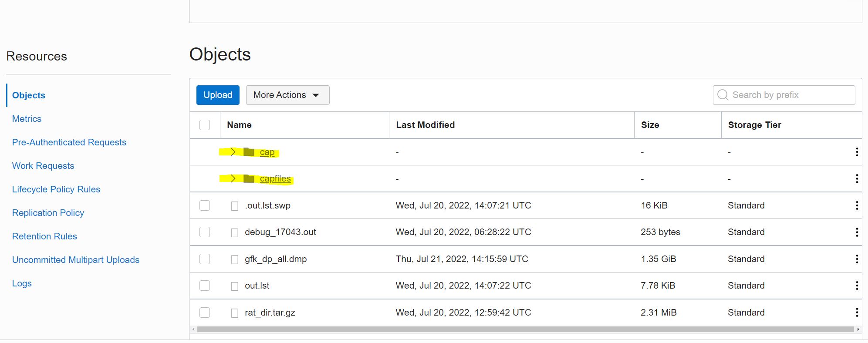Click the file icon beside gfk_dp_all.dmp
The height and width of the screenshot is (343, 868).
click(235, 259)
